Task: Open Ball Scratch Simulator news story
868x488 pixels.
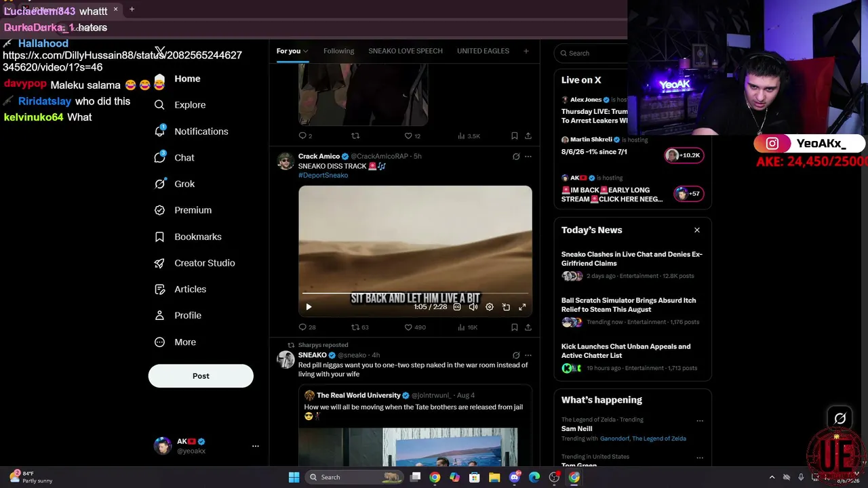Action: [x=632, y=310]
